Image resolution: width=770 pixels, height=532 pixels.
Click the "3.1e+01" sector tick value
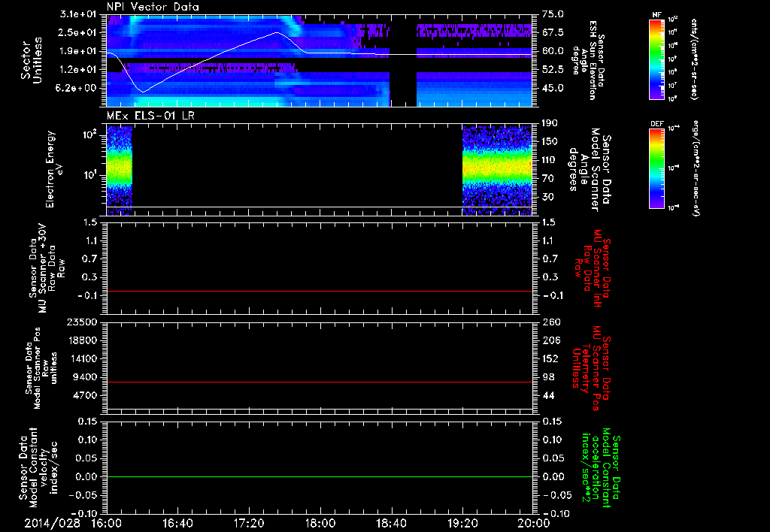coord(79,14)
